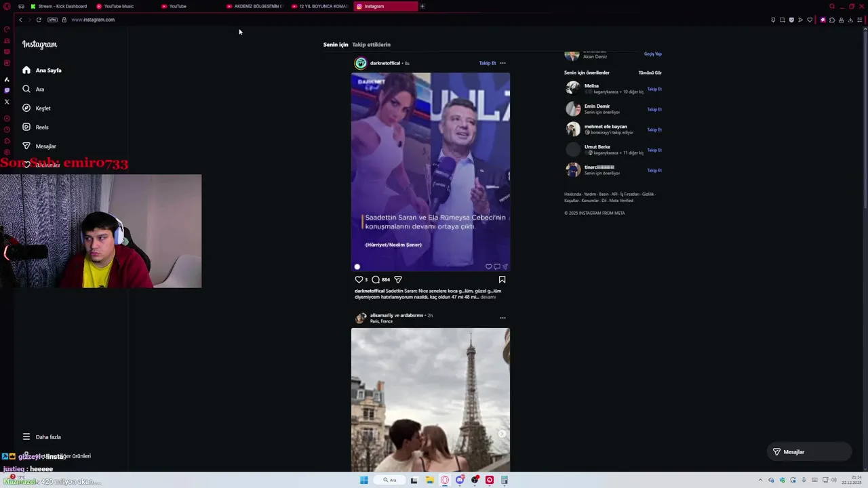Open Opera GX from taskbar
The image size is (868, 488).
pyautogui.click(x=445, y=480)
